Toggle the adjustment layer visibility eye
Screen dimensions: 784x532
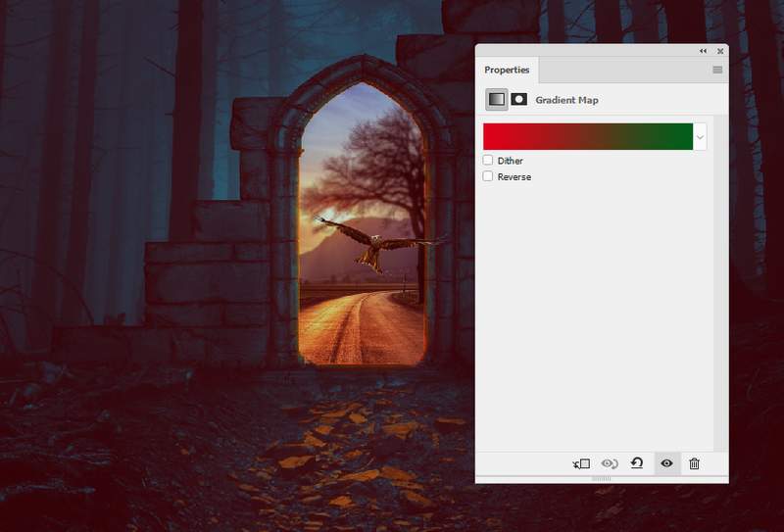click(666, 463)
